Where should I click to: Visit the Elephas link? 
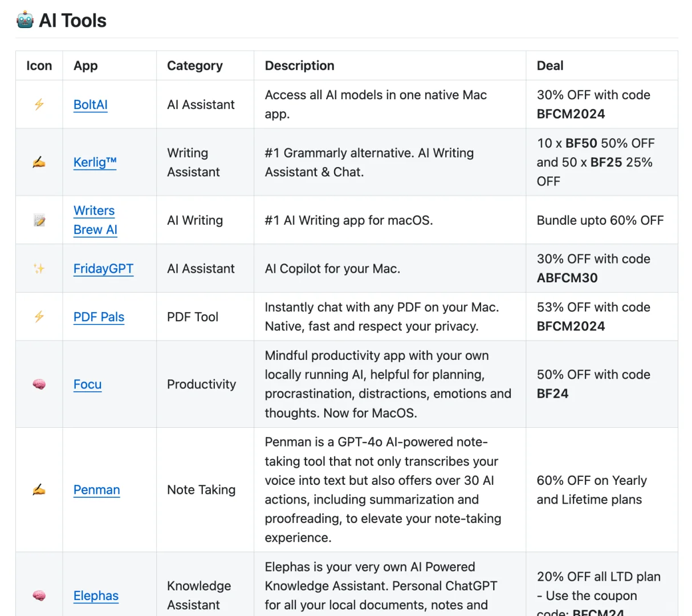(x=96, y=596)
